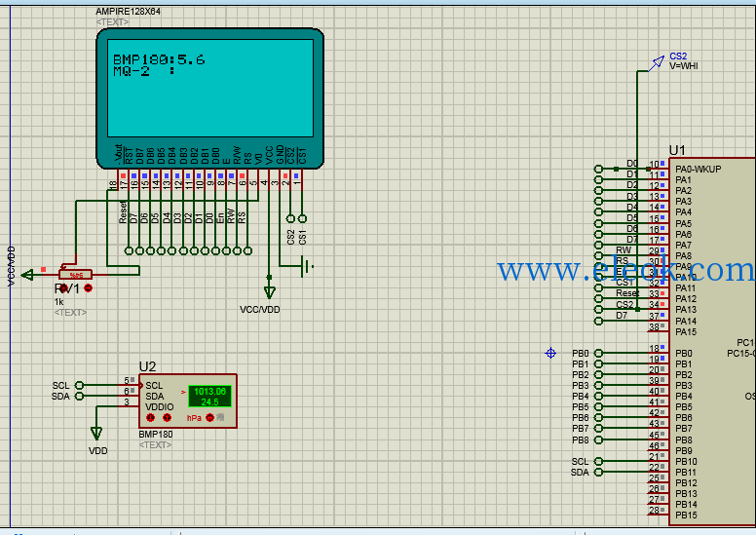The width and height of the screenshot is (756, 535).
Task: Click the RV1 wiper decrease arrow button
Action: click(63, 288)
